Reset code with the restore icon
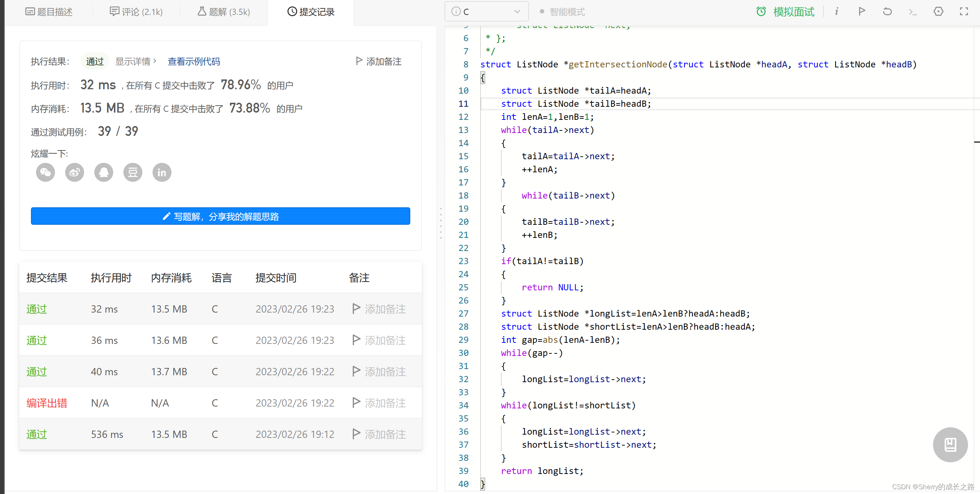The width and height of the screenshot is (980, 494). coord(887,11)
